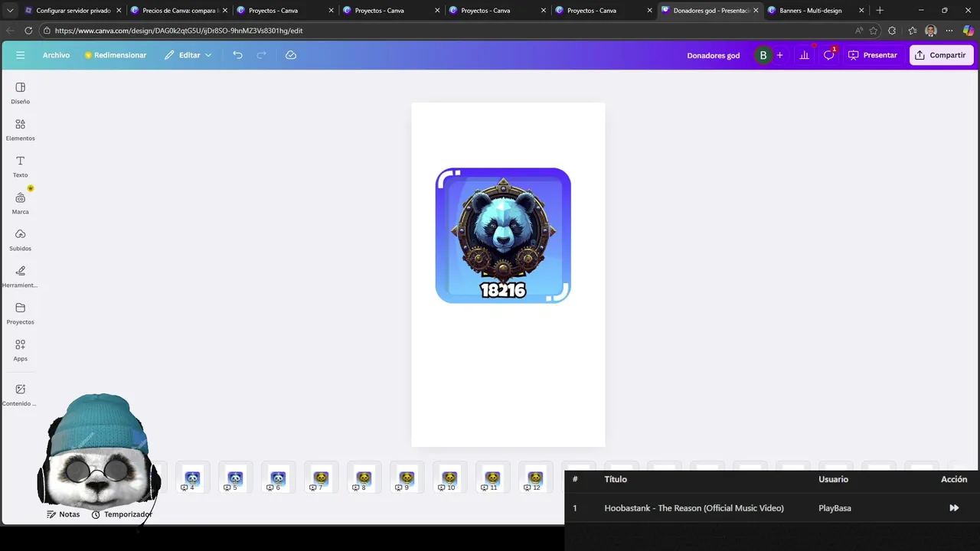This screenshot has width=980, height=551.
Task: Select page 9 thumbnail
Action: 407,479
